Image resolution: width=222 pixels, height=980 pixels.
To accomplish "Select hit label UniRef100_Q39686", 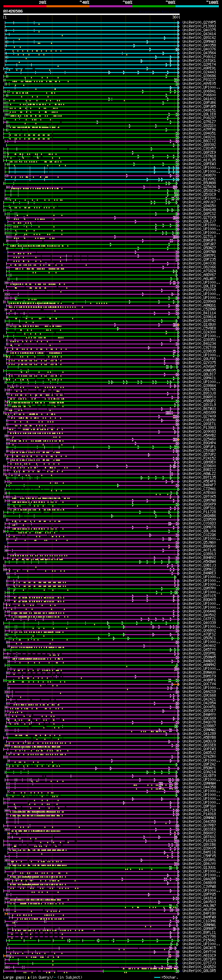I will (199, 76).
